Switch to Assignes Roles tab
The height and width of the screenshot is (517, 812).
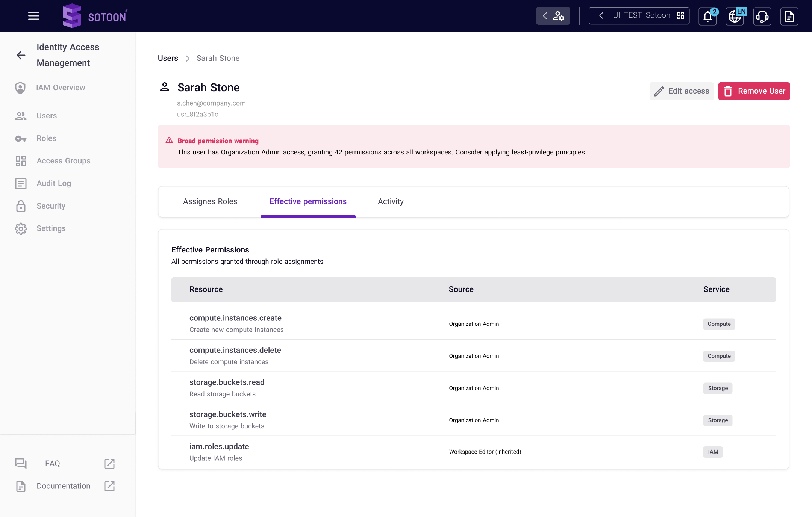click(x=210, y=201)
